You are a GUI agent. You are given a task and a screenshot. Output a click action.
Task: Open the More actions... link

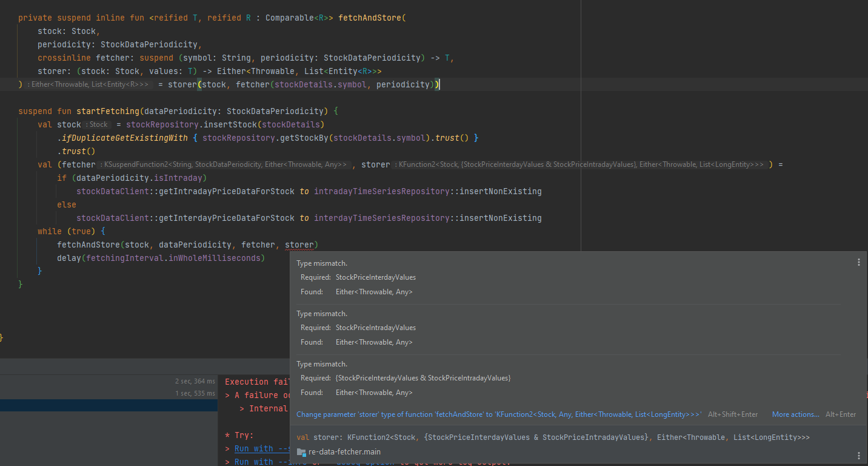click(795, 414)
